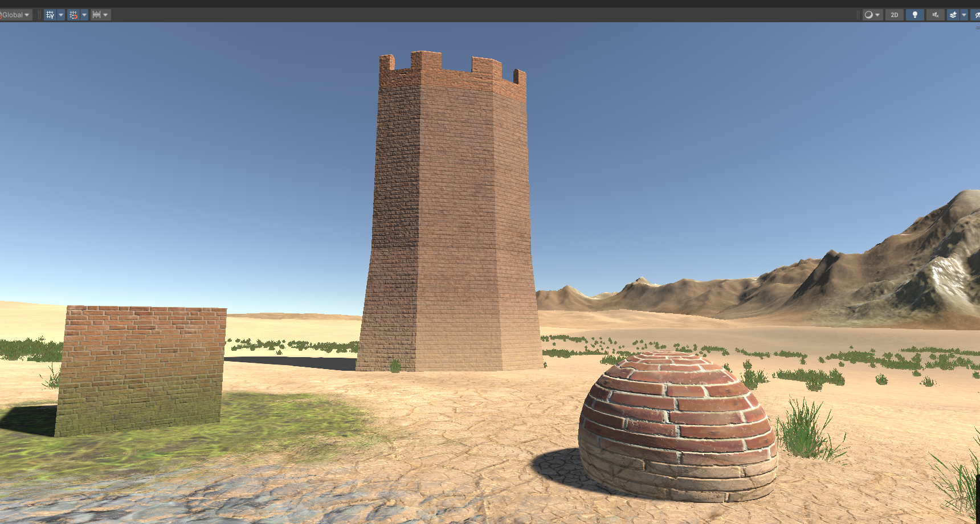This screenshot has width=980, height=524.
Task: Toggle grid snapping magnet icon
Action: (73, 15)
